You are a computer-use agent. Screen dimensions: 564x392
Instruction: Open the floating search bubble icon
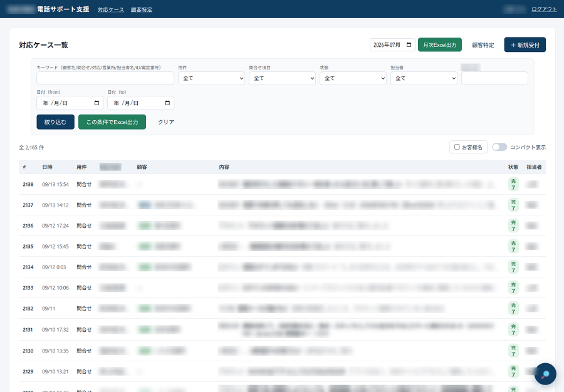[545, 374]
